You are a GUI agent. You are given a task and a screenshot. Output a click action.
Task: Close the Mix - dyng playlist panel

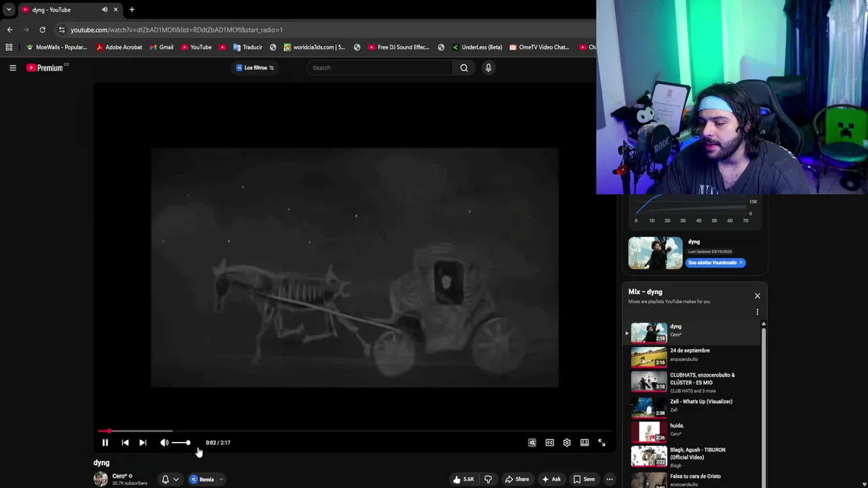coord(757,296)
